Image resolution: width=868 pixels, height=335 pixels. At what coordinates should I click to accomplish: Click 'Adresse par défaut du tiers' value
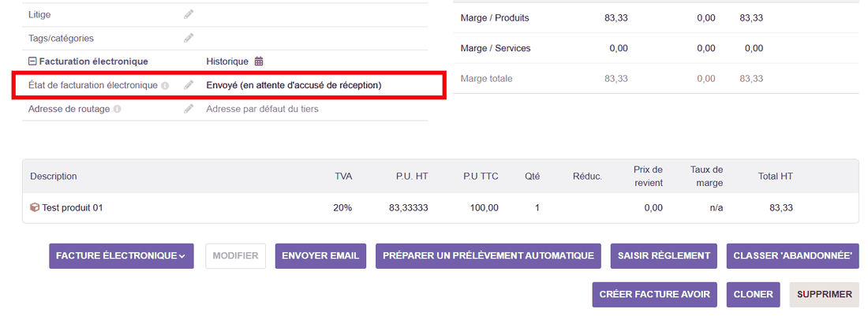263,109
